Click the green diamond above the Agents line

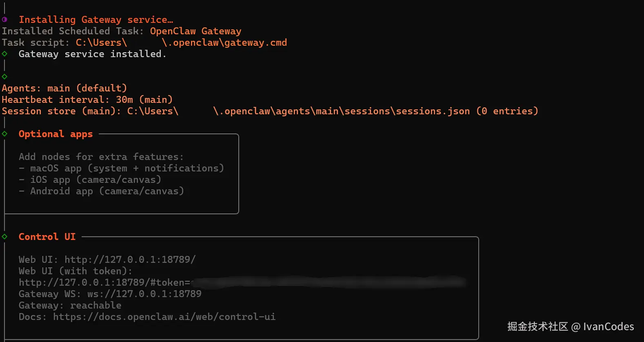[x=4, y=77]
